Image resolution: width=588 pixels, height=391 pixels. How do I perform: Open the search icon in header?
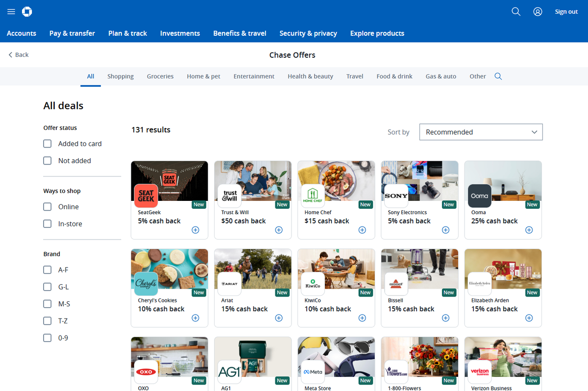click(x=516, y=12)
